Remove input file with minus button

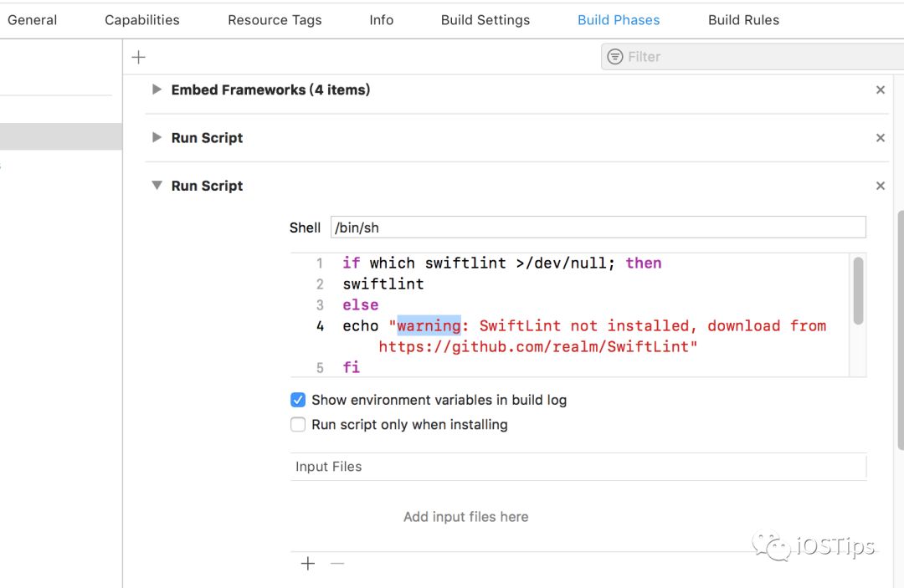coord(337,564)
